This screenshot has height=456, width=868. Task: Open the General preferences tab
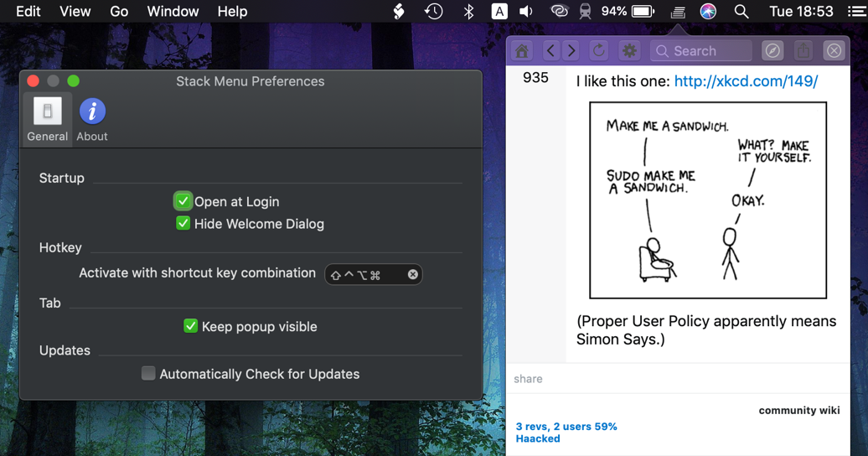(48, 120)
